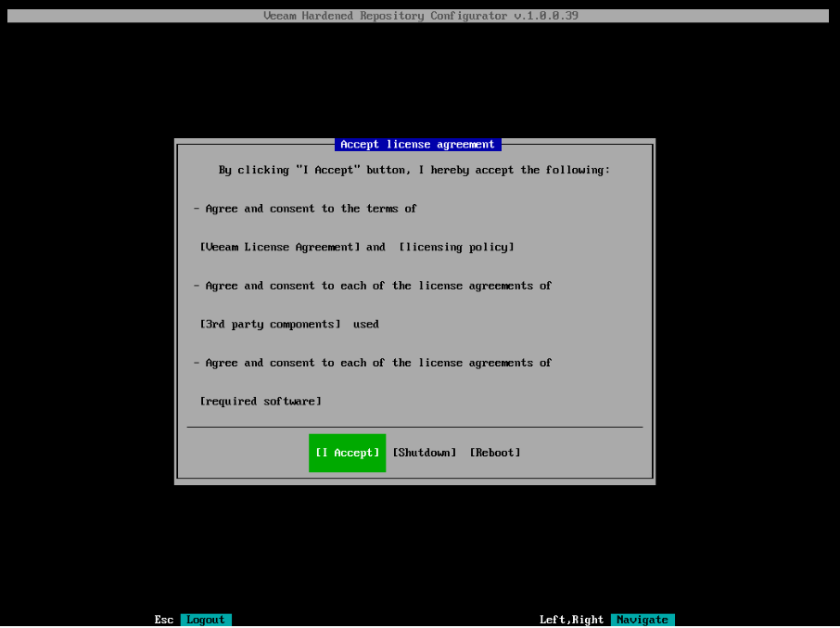
Task: Click the Navigate hint in footer
Action: coord(643,620)
